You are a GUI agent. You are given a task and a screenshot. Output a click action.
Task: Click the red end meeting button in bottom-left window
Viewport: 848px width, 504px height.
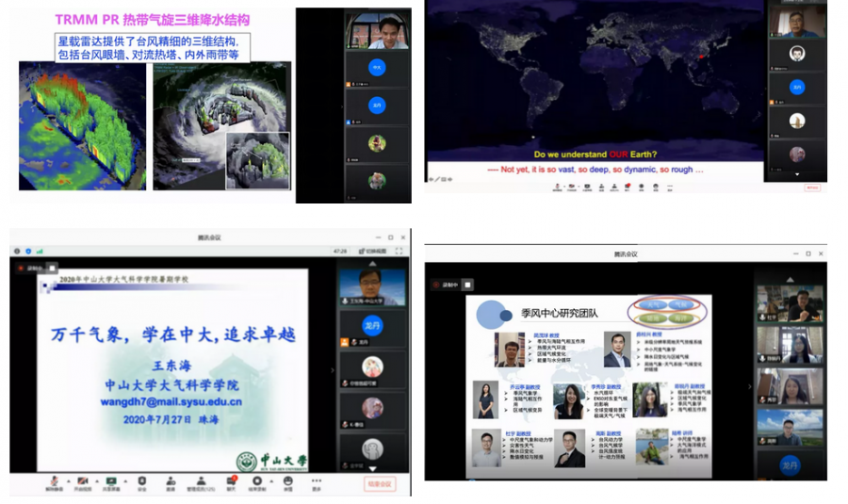coord(380,483)
